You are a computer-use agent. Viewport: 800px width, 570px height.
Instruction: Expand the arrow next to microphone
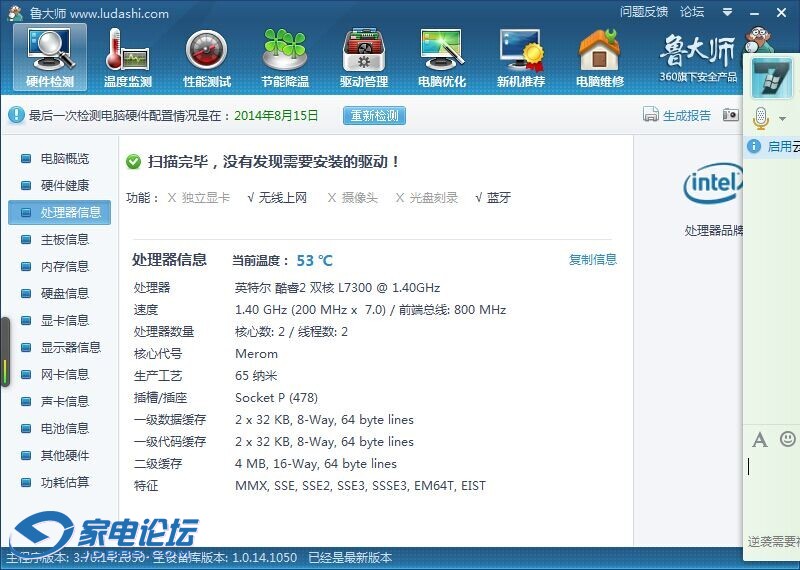coord(782,119)
